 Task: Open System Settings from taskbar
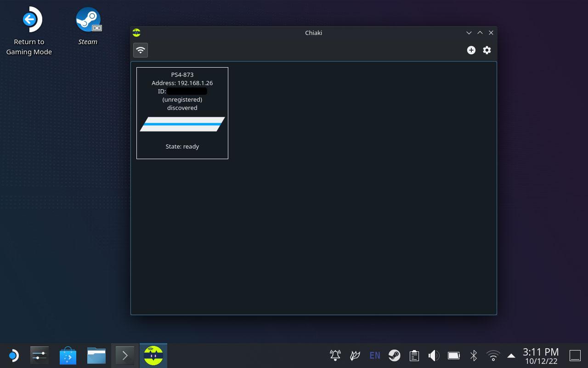(40, 356)
